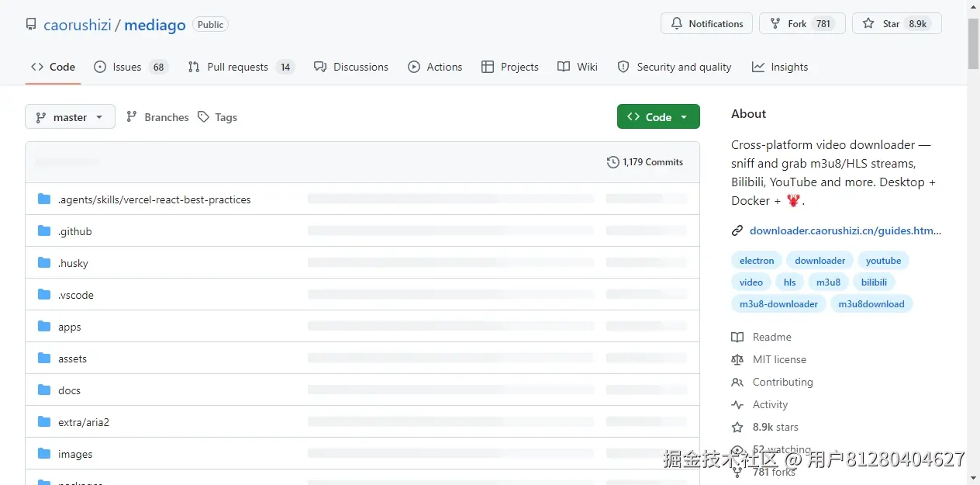This screenshot has height=485, width=980.
Task: Star the repository with the Star button
Action: (x=897, y=24)
